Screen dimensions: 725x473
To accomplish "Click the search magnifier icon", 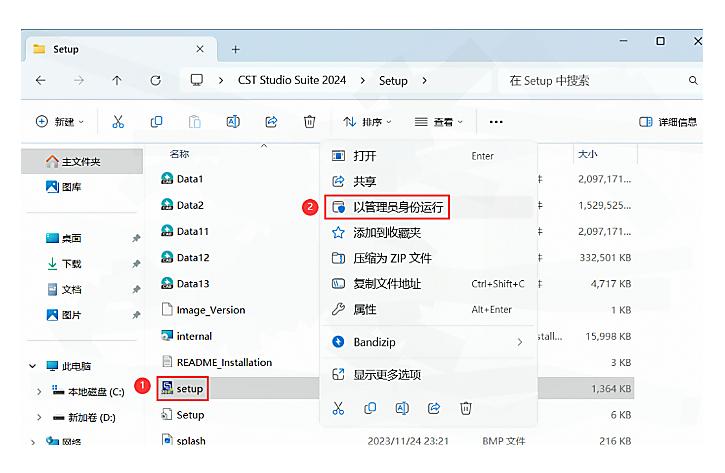I will tap(693, 80).
